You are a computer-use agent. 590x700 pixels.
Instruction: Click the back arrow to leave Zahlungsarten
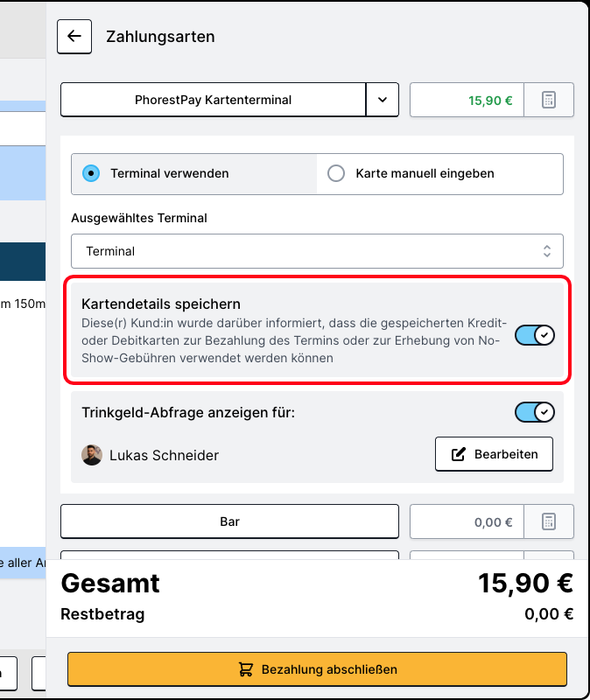coord(74,36)
